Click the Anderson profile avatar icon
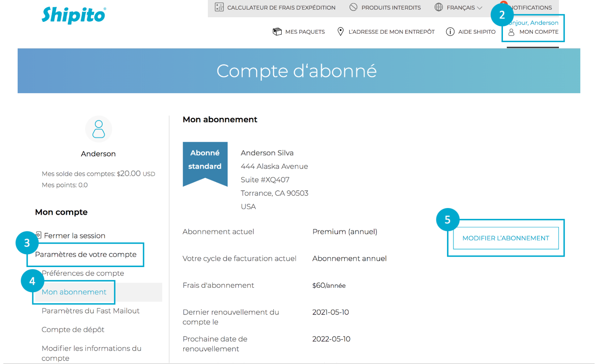The height and width of the screenshot is (364, 598). pyautogui.click(x=99, y=129)
